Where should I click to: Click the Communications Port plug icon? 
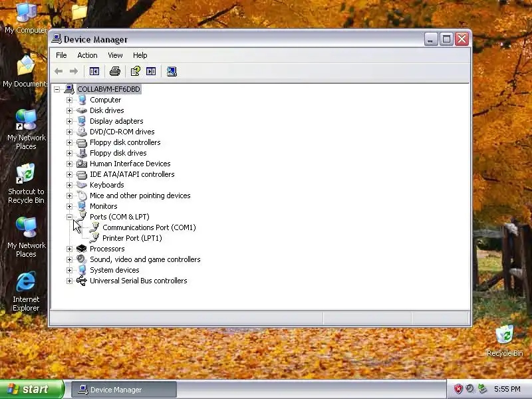94,227
